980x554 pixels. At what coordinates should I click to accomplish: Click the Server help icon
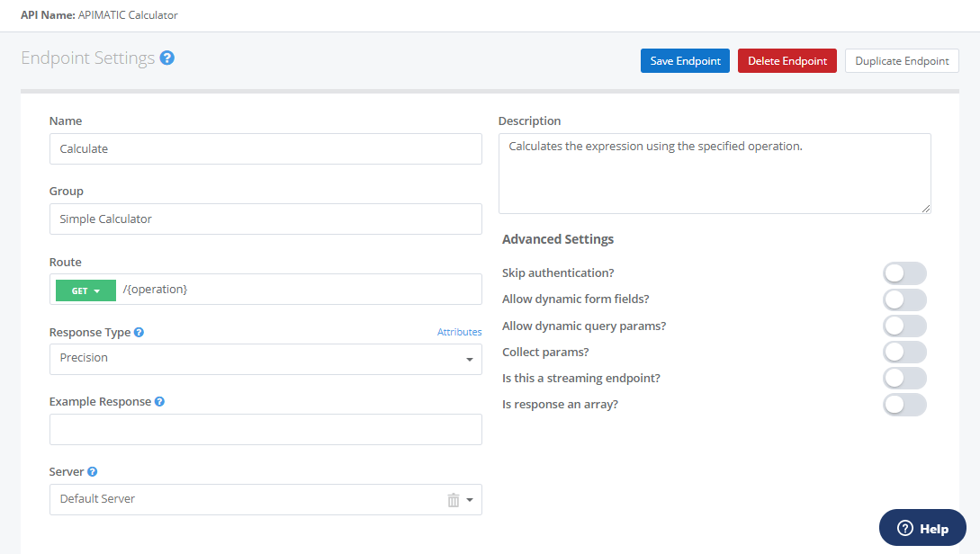click(93, 470)
